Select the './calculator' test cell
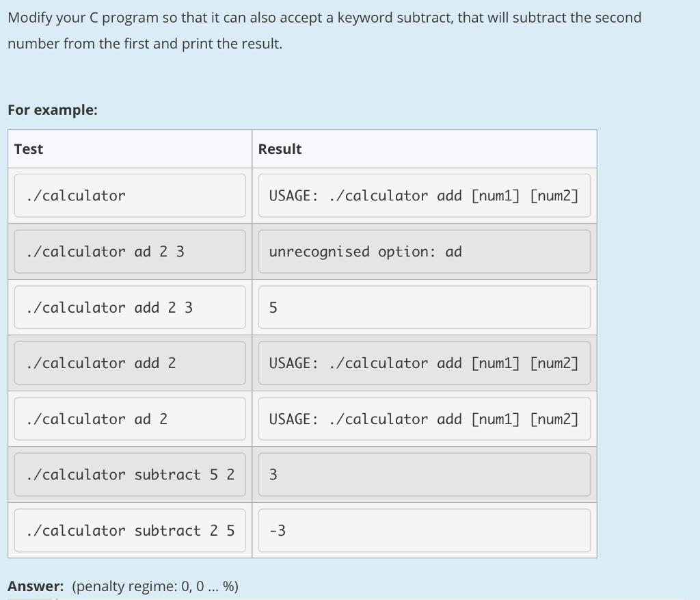The height and width of the screenshot is (600, 700). (x=130, y=195)
